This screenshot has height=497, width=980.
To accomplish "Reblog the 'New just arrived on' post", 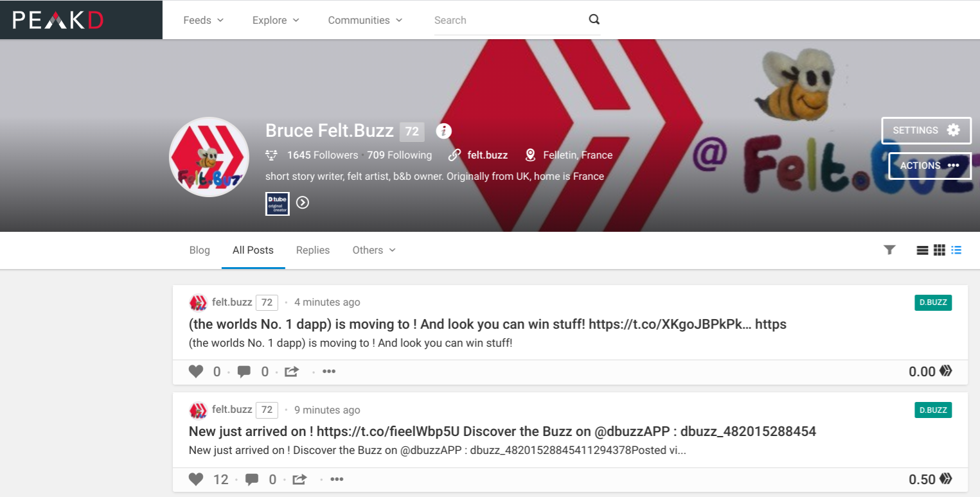I will click(299, 479).
